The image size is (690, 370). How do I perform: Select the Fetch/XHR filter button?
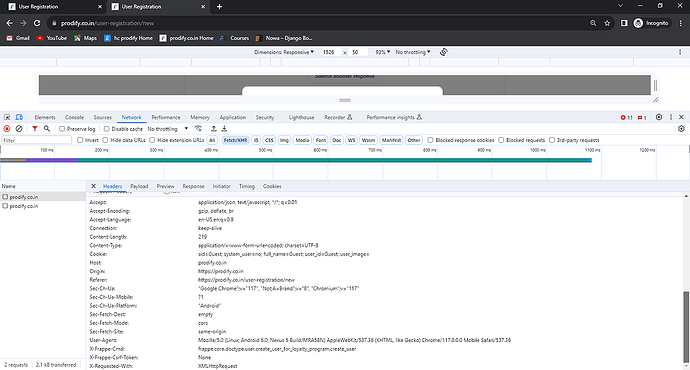tap(235, 140)
